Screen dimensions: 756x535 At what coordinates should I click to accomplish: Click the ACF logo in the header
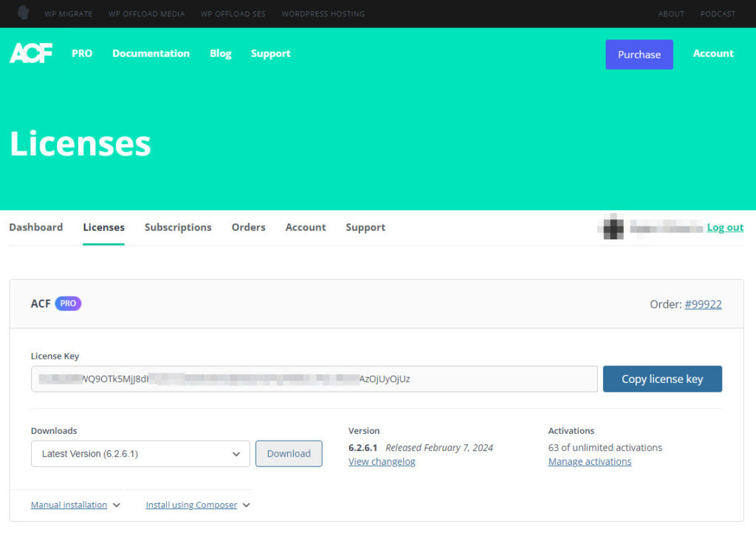tap(30, 52)
